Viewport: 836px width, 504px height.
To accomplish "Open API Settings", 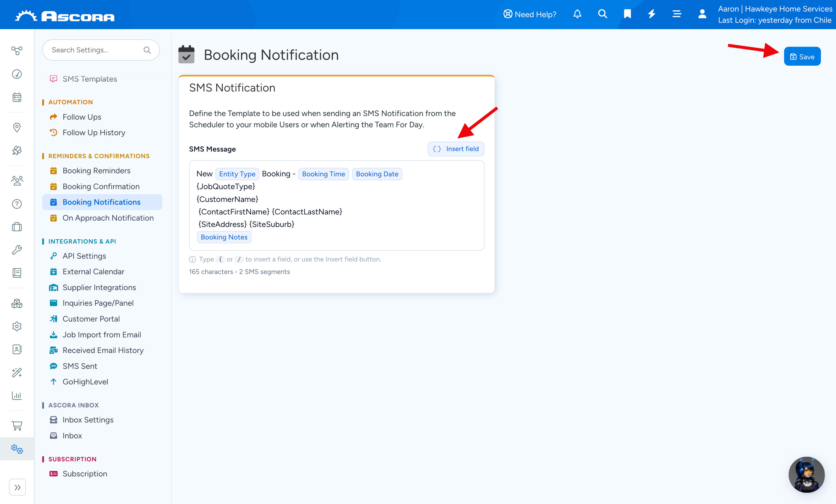I will (84, 256).
